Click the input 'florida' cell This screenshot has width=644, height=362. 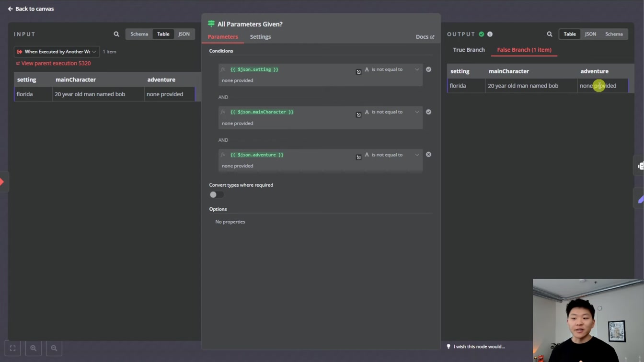point(33,94)
